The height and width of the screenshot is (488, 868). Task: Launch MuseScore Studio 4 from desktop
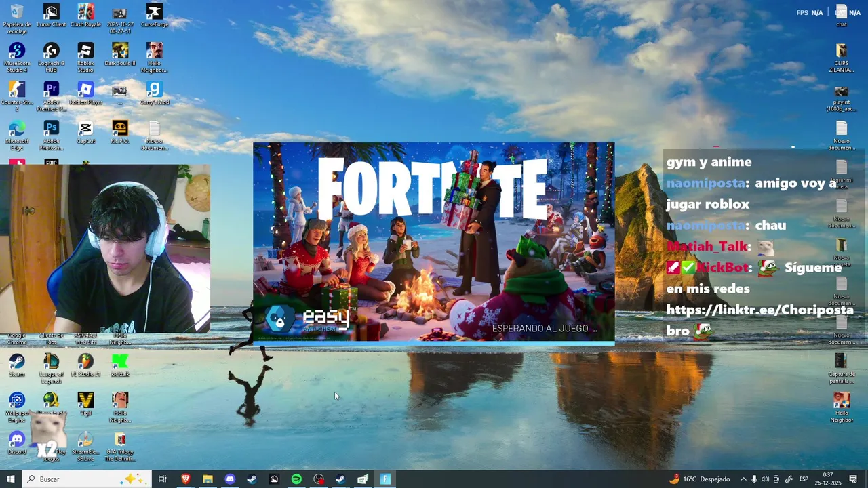[x=17, y=58]
